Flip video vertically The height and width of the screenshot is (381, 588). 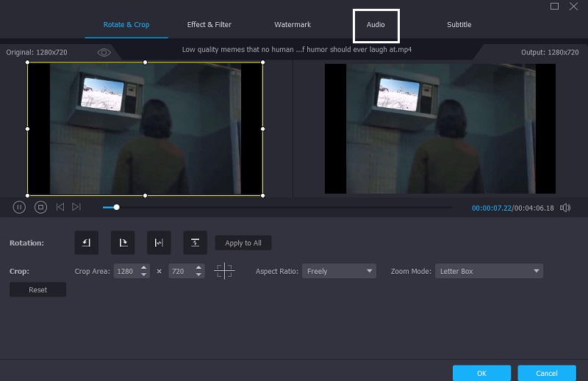pos(195,242)
